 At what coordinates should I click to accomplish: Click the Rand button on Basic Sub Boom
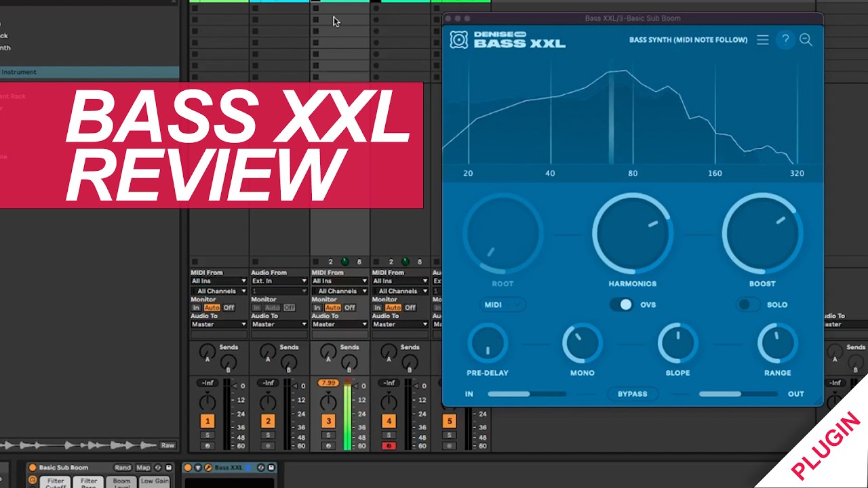[122, 468]
